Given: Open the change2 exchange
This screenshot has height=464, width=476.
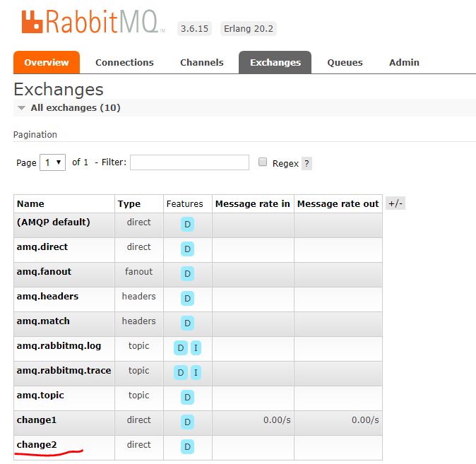Looking at the screenshot, I should click(x=37, y=444).
